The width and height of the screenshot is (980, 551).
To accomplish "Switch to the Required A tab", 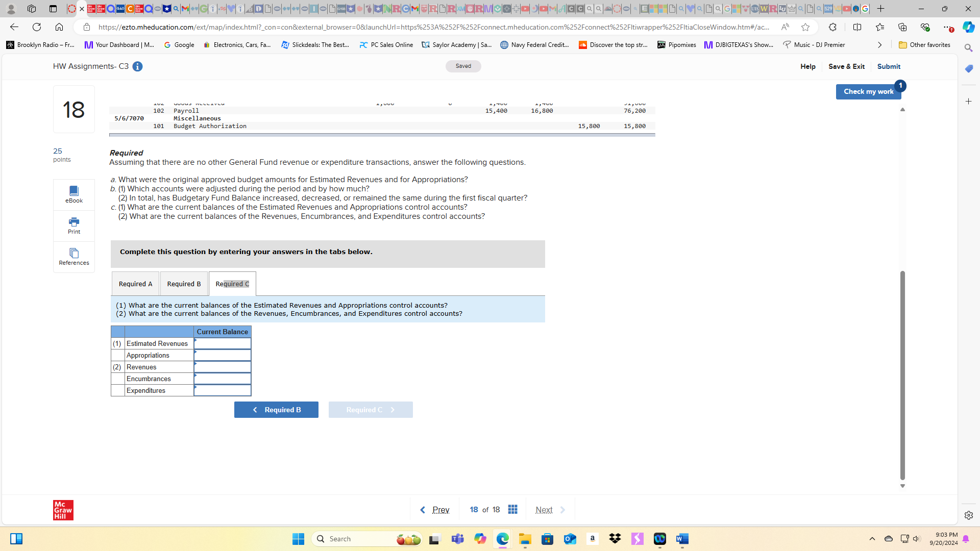I will (135, 284).
